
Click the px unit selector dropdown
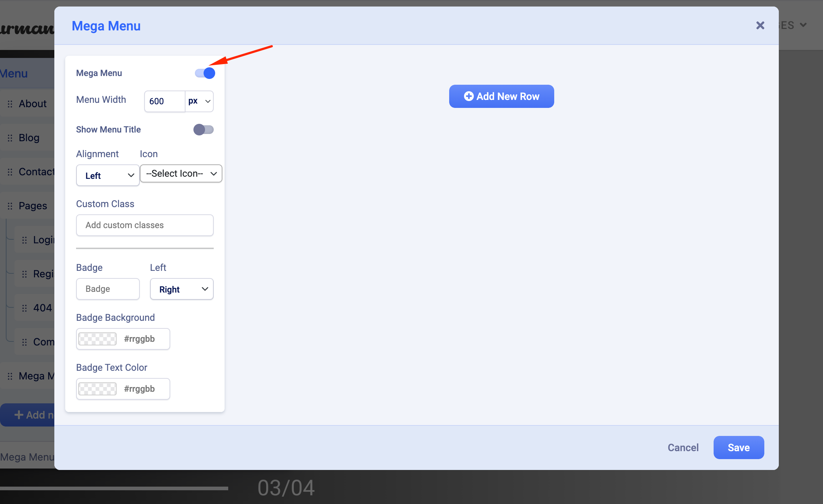(199, 100)
